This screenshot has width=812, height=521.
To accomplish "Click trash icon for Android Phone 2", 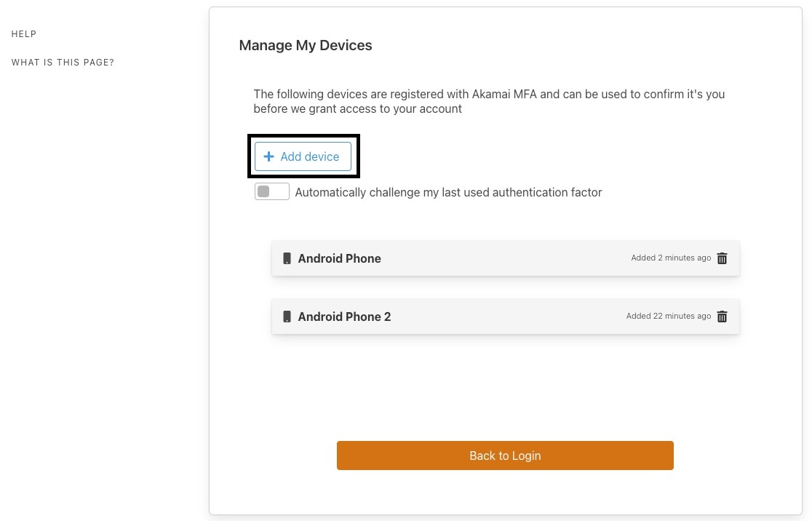I will click(722, 317).
